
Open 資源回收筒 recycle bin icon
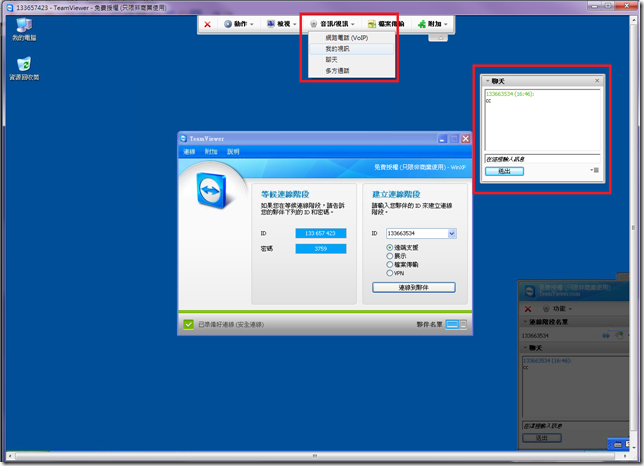tap(24, 69)
